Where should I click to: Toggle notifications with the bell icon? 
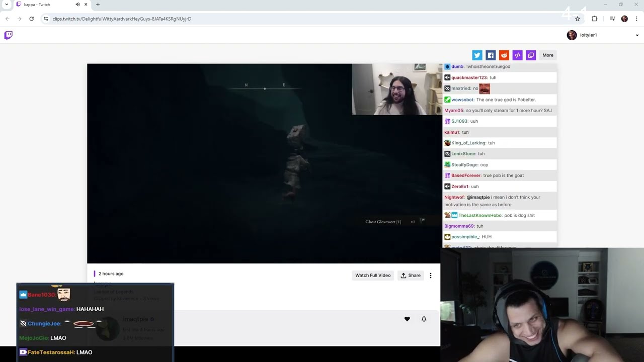[x=424, y=319]
